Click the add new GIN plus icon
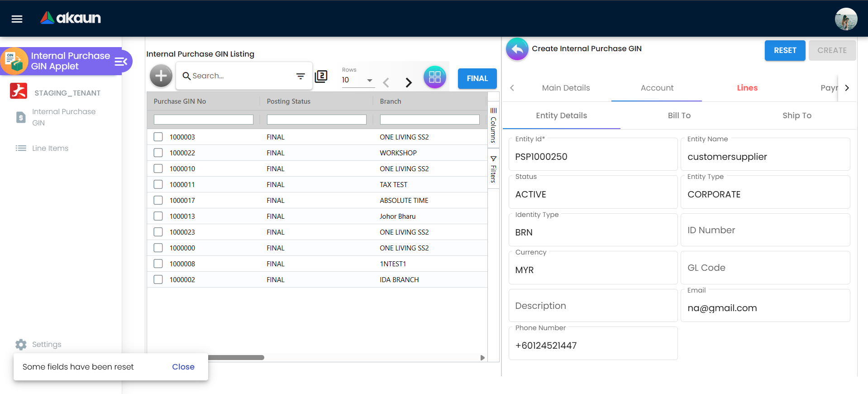Viewport: 868px width, 394px height. point(161,76)
